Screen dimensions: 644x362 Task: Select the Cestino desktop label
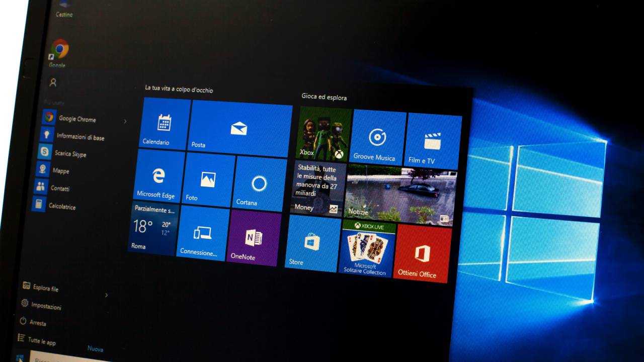coord(64,15)
